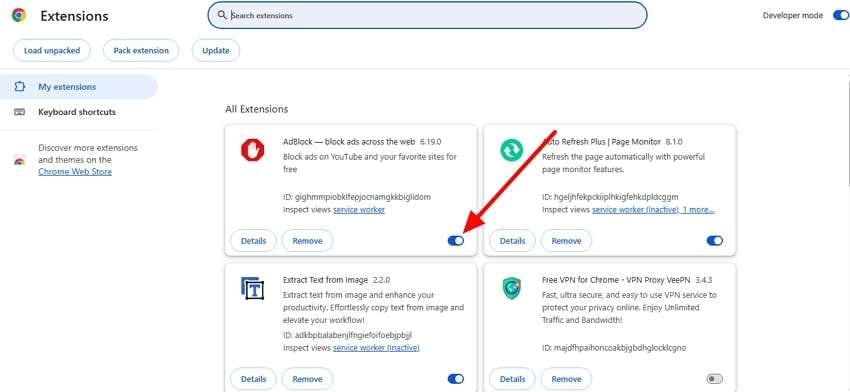Click the Chrome Web Store rainbow icon
Screen dimensions: 850x392
coord(20,160)
